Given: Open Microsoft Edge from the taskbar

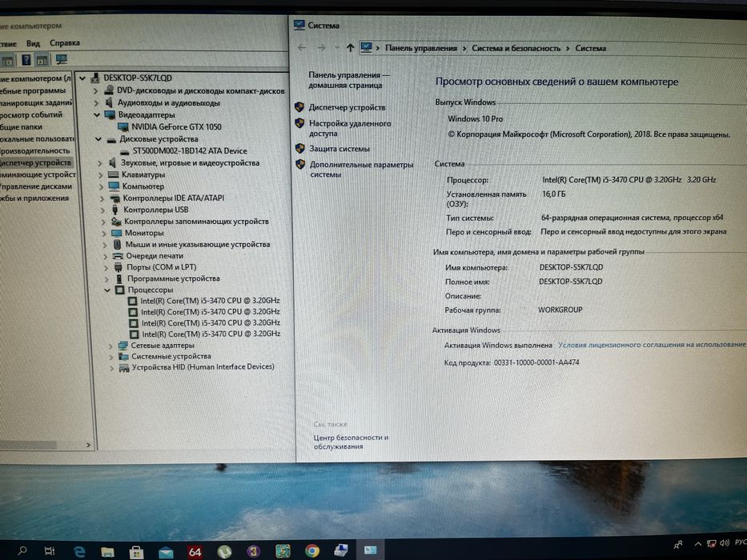Looking at the screenshot, I should point(79,551).
